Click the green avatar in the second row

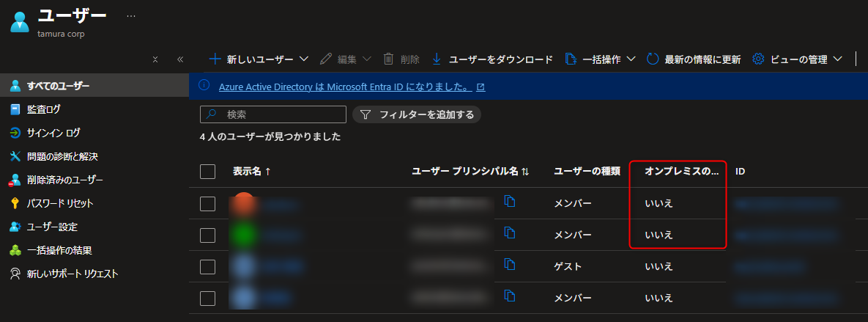[x=244, y=235]
